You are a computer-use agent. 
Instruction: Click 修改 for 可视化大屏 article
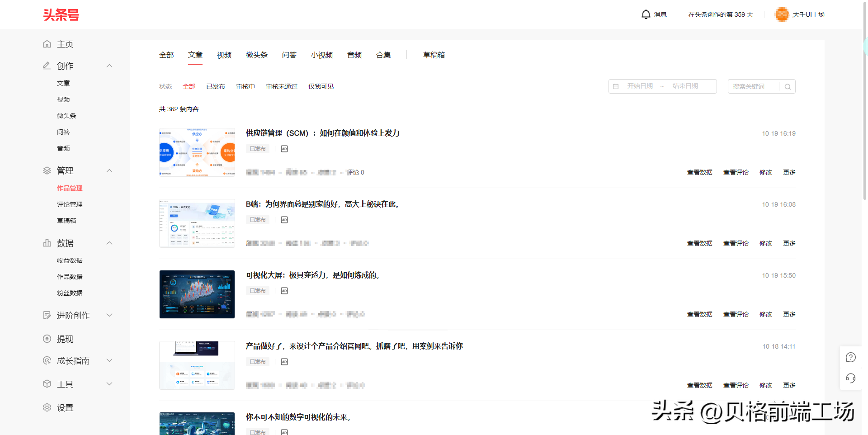766,314
